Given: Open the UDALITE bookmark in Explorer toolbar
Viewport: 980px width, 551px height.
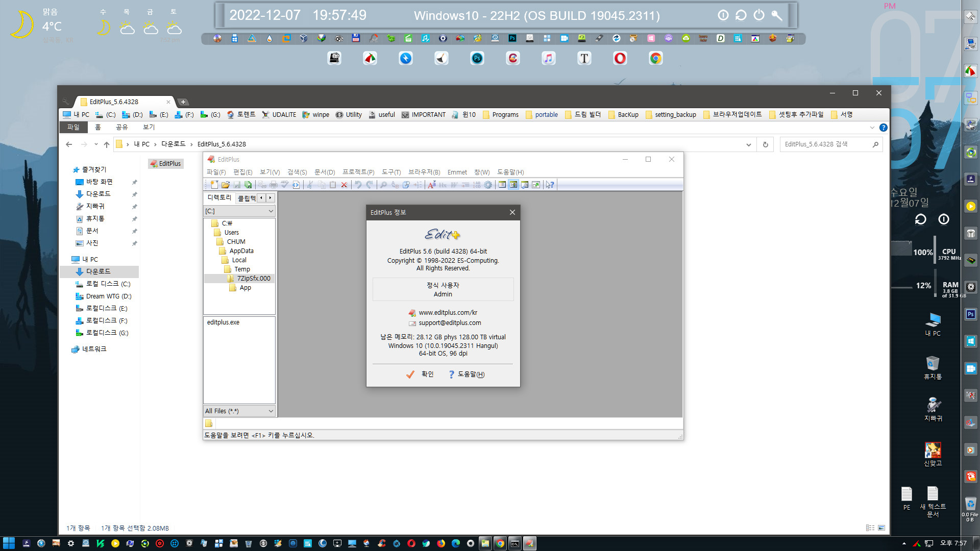Looking at the screenshot, I should [279, 115].
